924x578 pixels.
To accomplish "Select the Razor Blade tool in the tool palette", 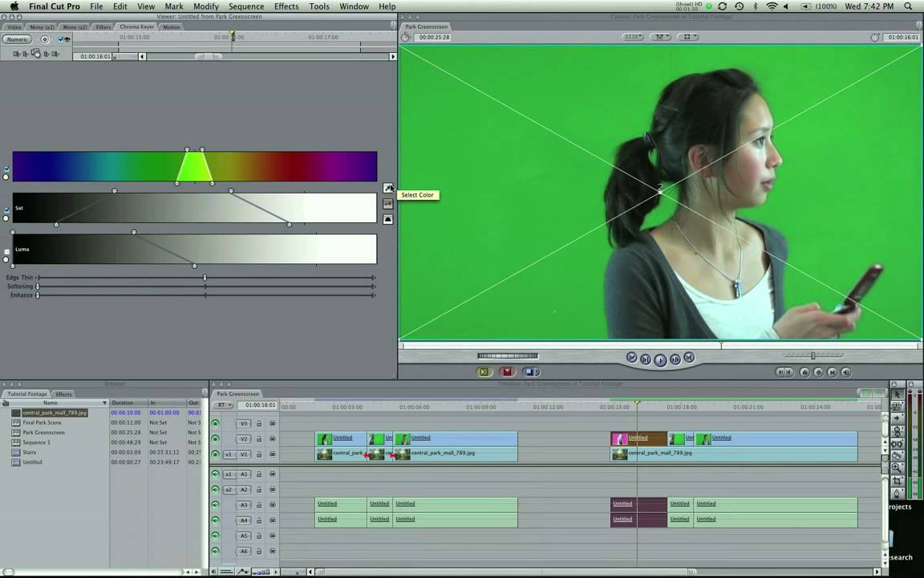I will pyautogui.click(x=897, y=455).
